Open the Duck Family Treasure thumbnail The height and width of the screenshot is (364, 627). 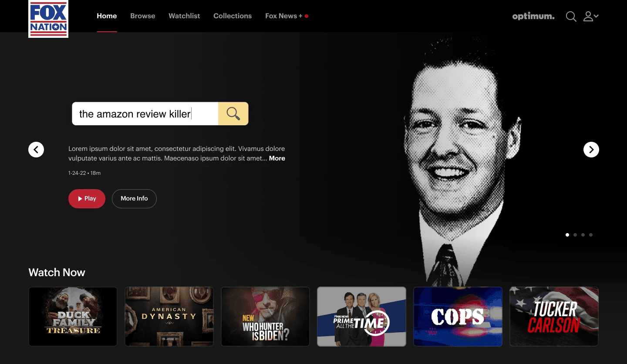click(x=73, y=317)
